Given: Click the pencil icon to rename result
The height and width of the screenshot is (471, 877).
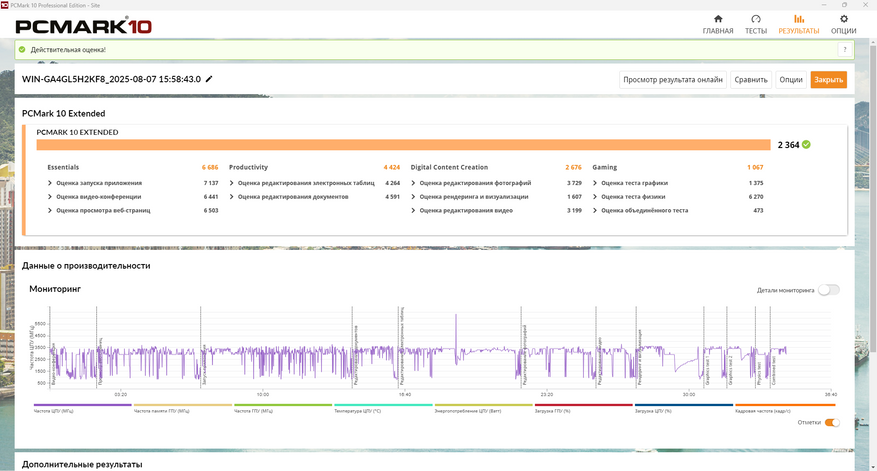Looking at the screenshot, I should pyautogui.click(x=209, y=79).
